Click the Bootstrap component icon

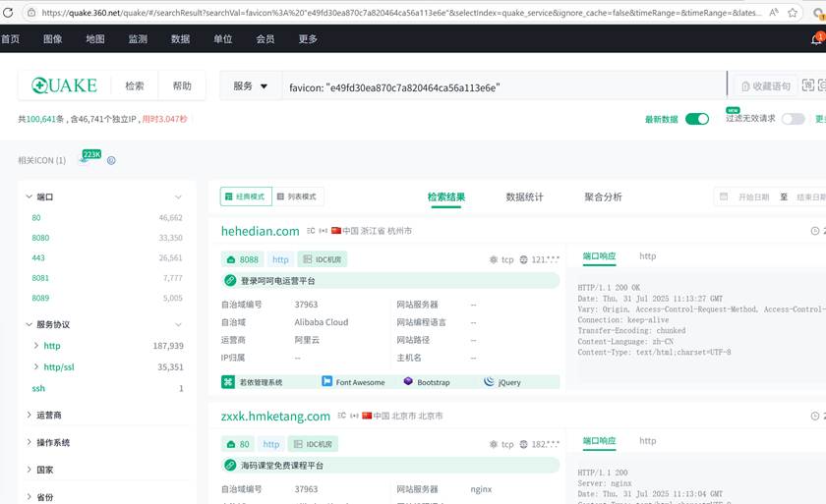tap(408, 381)
